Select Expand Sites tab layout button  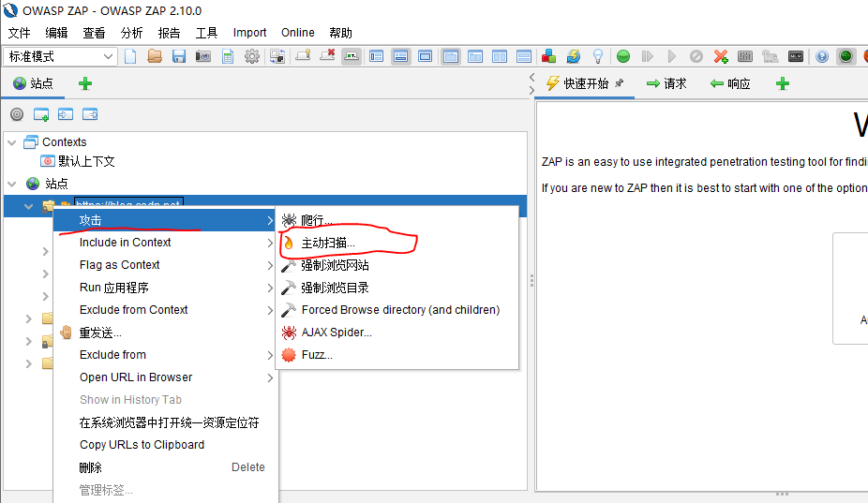[377, 56]
